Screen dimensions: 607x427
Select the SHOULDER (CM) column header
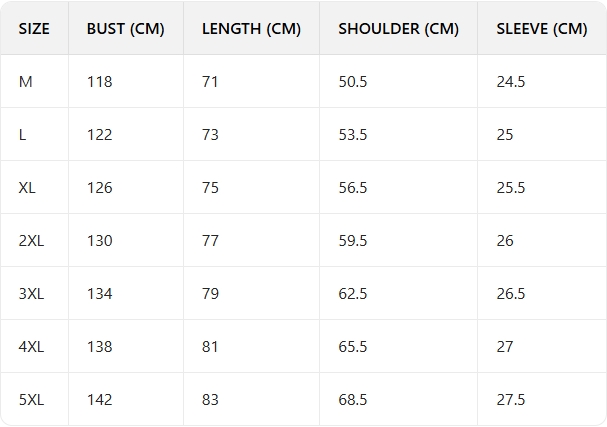pyautogui.click(x=398, y=29)
